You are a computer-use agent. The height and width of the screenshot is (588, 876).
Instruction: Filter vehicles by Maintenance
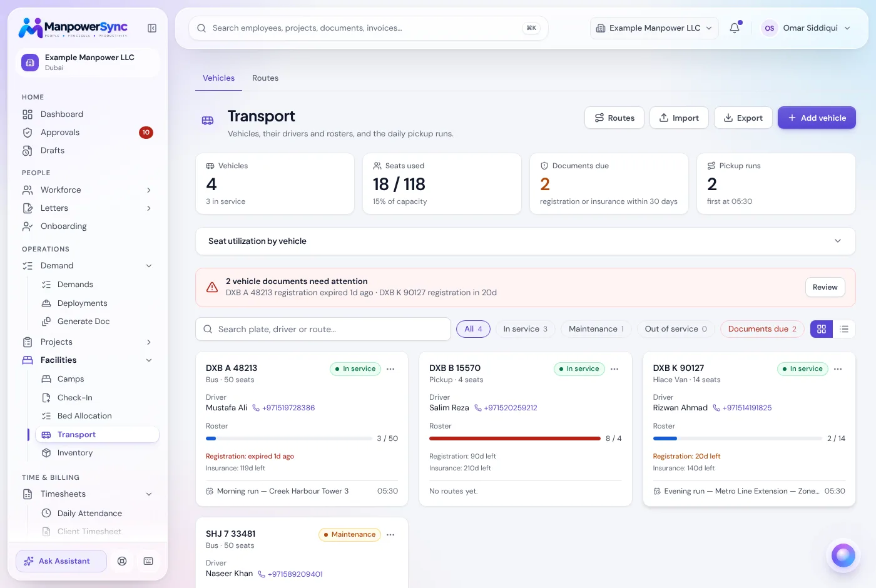click(596, 329)
